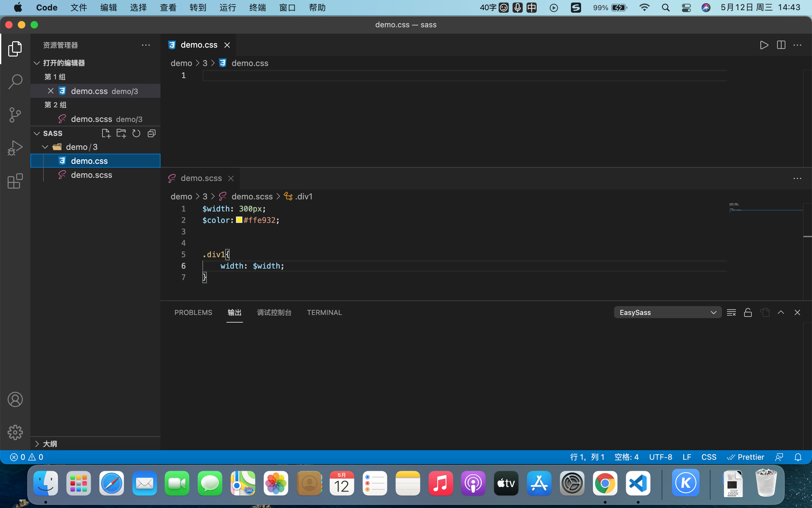This screenshot has width=812, height=508.
Task: Switch to the PROBLEMS panel tab
Action: point(193,312)
